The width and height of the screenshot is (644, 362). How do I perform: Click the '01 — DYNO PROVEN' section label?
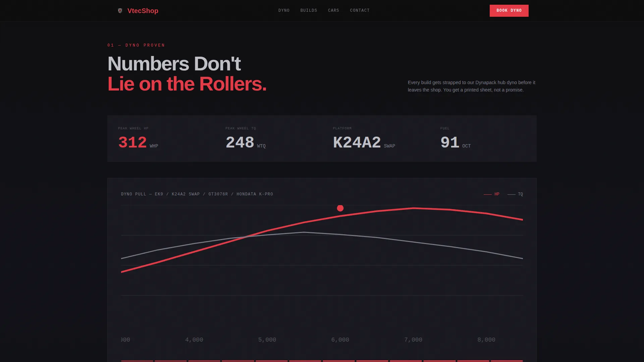click(x=136, y=45)
